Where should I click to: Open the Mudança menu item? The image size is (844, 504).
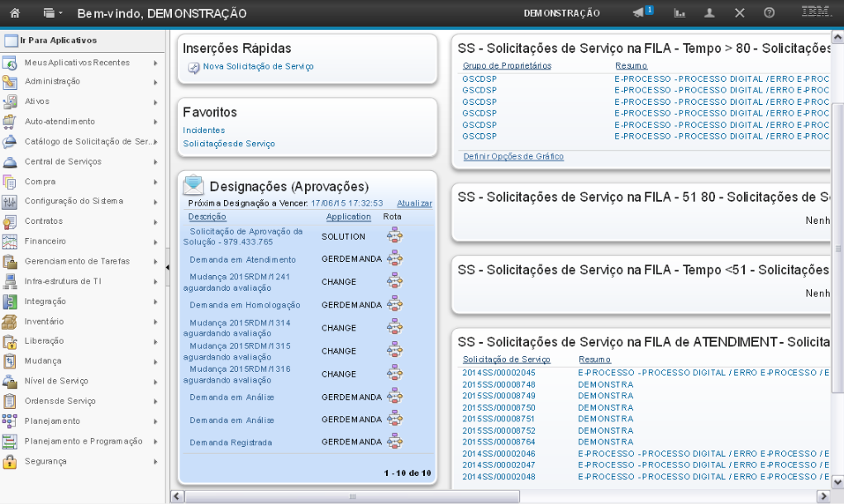(43, 361)
